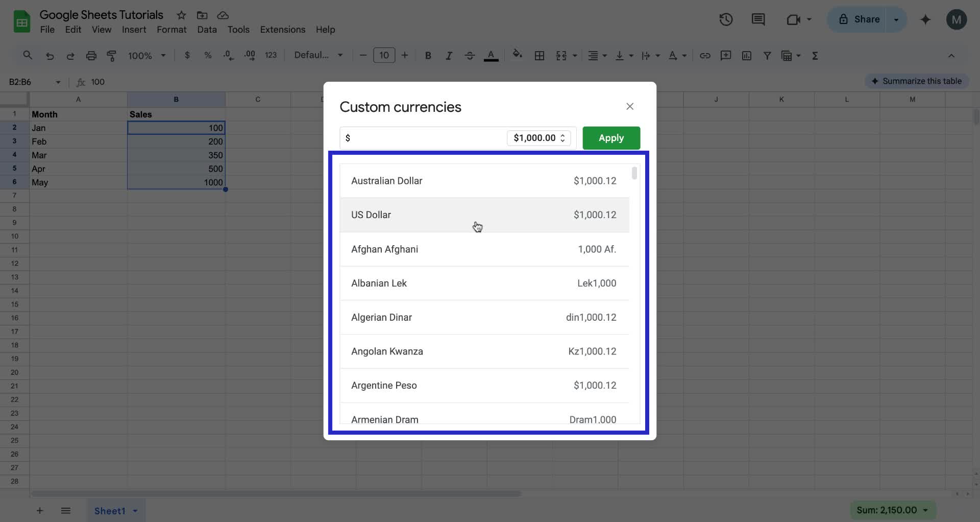Image resolution: width=980 pixels, height=522 pixels.
Task: Apply percent format to selection
Action: pos(208,55)
